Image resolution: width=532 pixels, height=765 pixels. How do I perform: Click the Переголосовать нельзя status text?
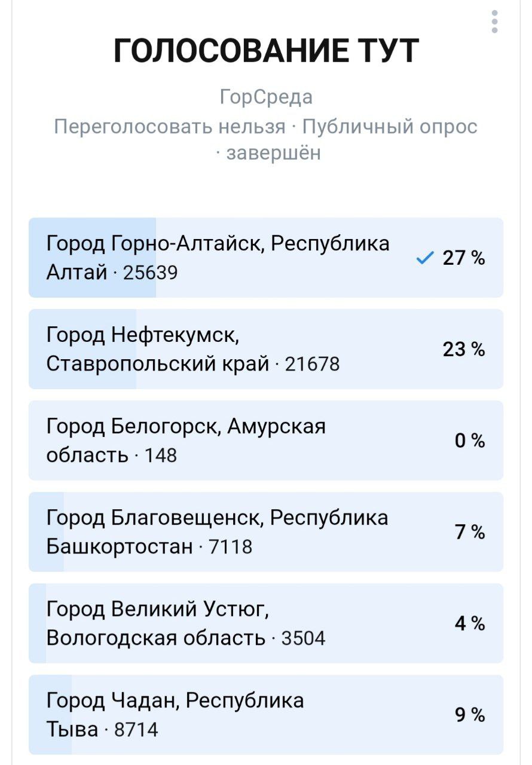[170, 127]
